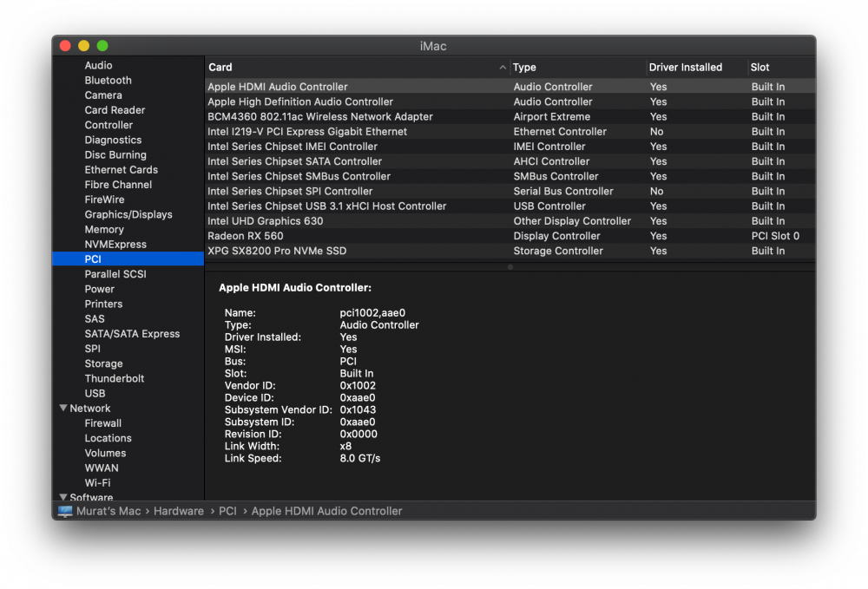Viewport: 868px width, 589px height.
Task: Select Audio in the sidebar
Action: tap(99, 65)
